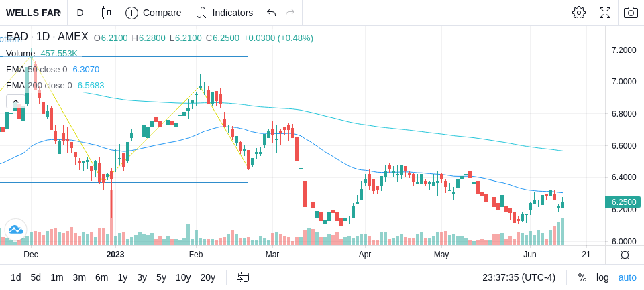This screenshot has width=644, height=290.
Task: Click the Volume legend label
Action: (21, 54)
